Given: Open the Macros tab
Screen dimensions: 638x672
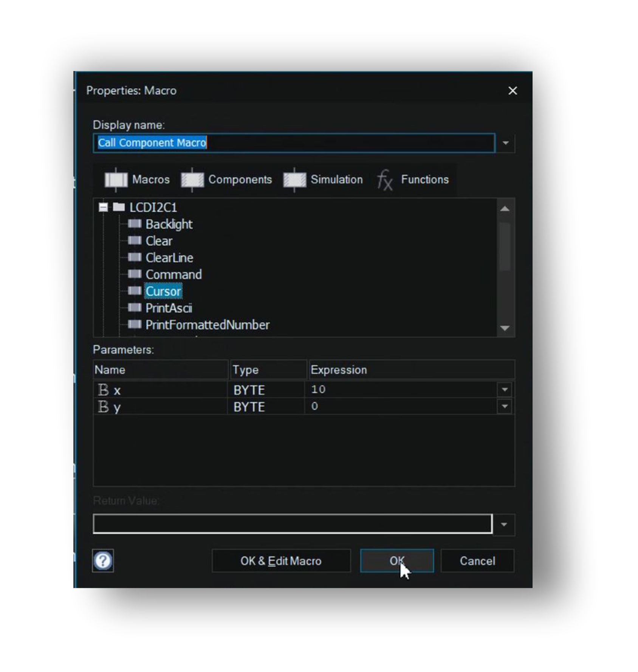Looking at the screenshot, I should [137, 180].
